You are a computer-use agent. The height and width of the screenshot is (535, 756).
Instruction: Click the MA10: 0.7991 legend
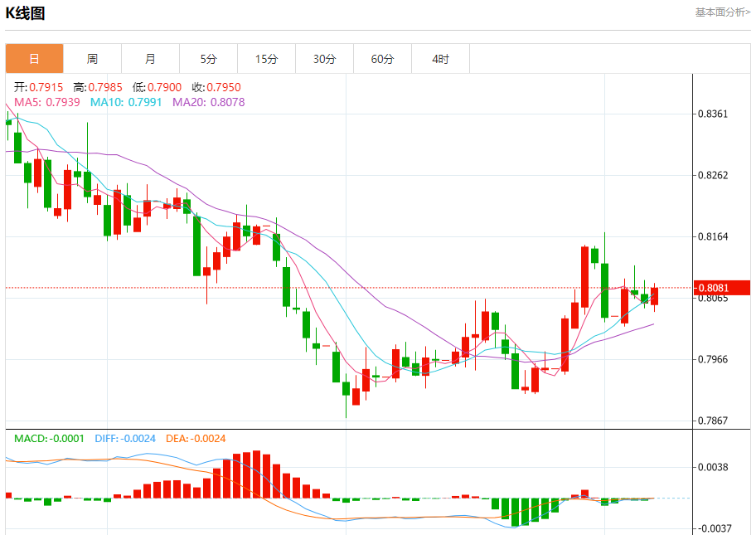pos(126,102)
